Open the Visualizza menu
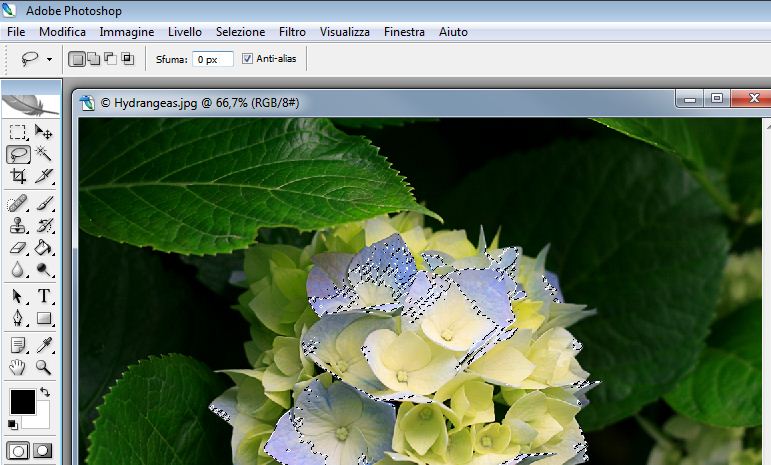The image size is (771, 465). 345,32
